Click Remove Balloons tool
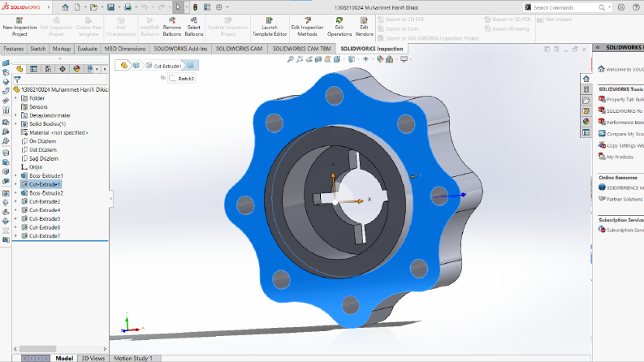The width and height of the screenshot is (644, 362). [171, 27]
